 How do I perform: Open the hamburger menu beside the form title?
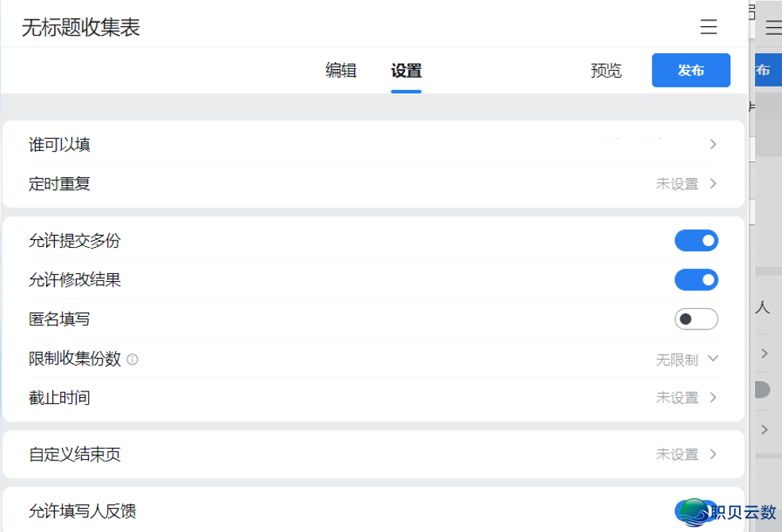(708, 27)
